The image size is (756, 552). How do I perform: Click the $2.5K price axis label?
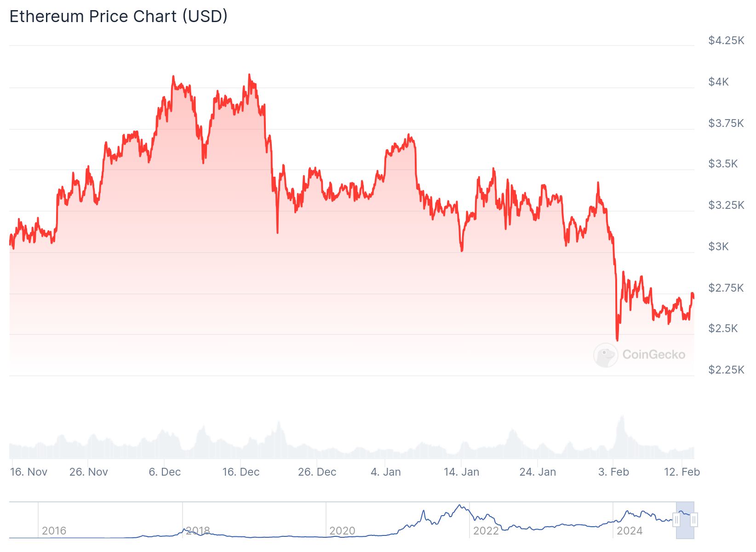pos(723,328)
